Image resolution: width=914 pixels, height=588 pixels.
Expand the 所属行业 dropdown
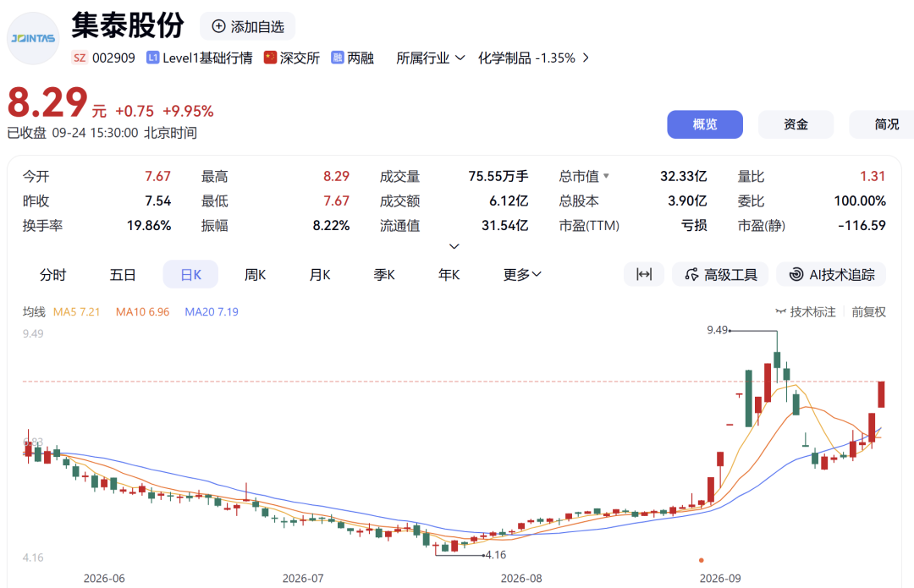point(430,58)
